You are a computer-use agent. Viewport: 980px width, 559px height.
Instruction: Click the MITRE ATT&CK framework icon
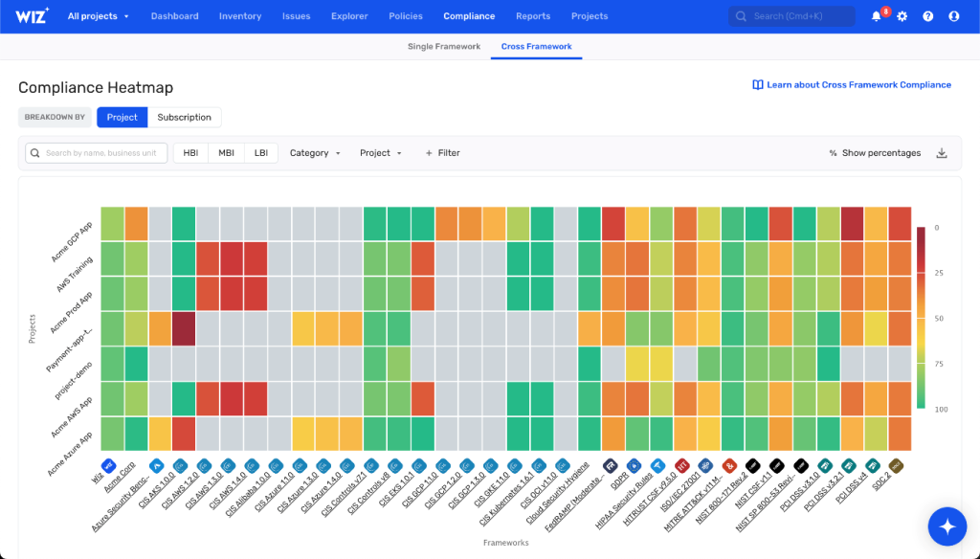pyautogui.click(x=728, y=466)
